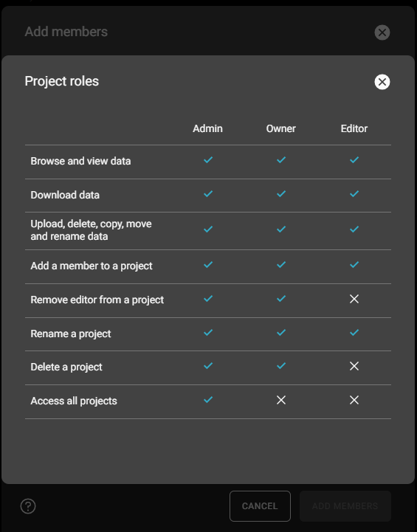Click Editor X mark for Delete a project
The width and height of the screenshot is (417, 532).
[354, 366]
